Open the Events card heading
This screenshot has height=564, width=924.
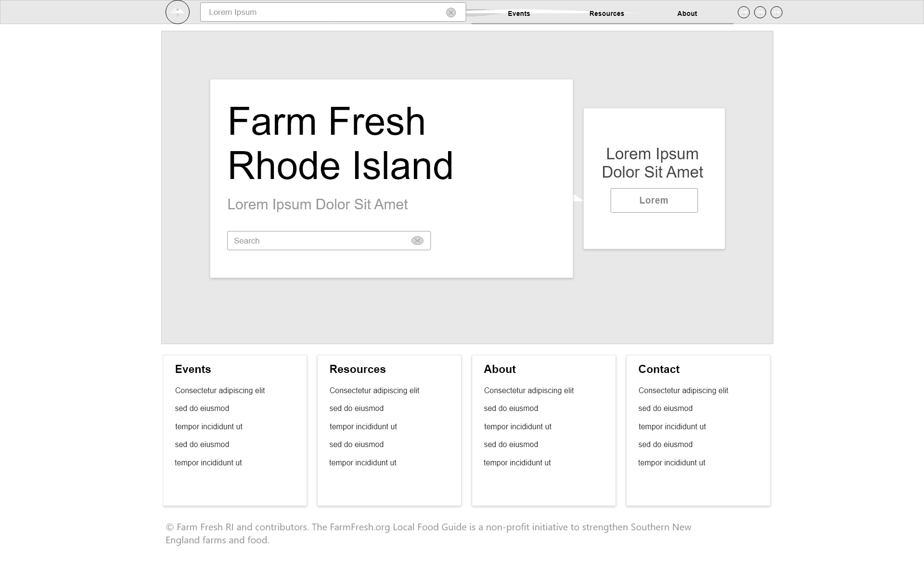[193, 369]
